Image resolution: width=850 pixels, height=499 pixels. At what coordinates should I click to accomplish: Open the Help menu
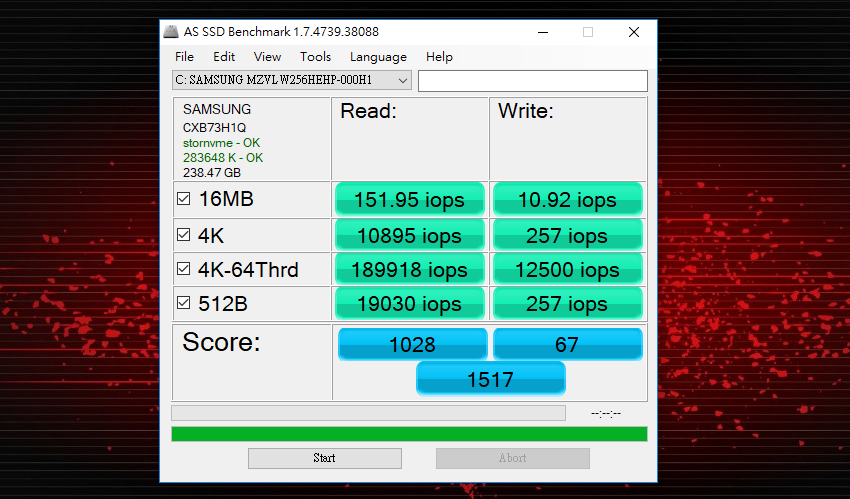click(x=439, y=57)
